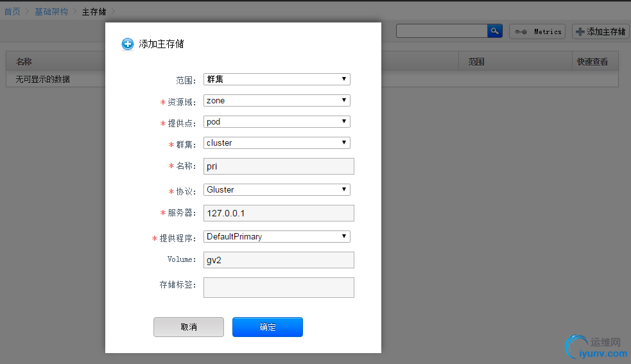Screen dimensions: 631x364
Task: Click the Metrics button
Action: (x=537, y=31)
